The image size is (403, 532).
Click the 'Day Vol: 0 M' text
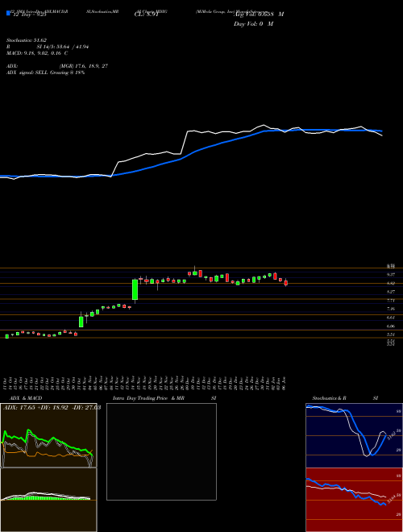(253, 24)
